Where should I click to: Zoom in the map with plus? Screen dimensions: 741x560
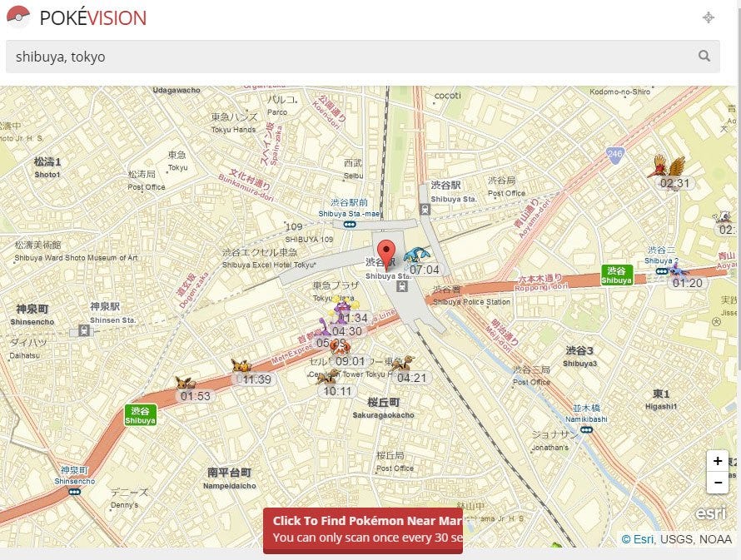(x=718, y=461)
